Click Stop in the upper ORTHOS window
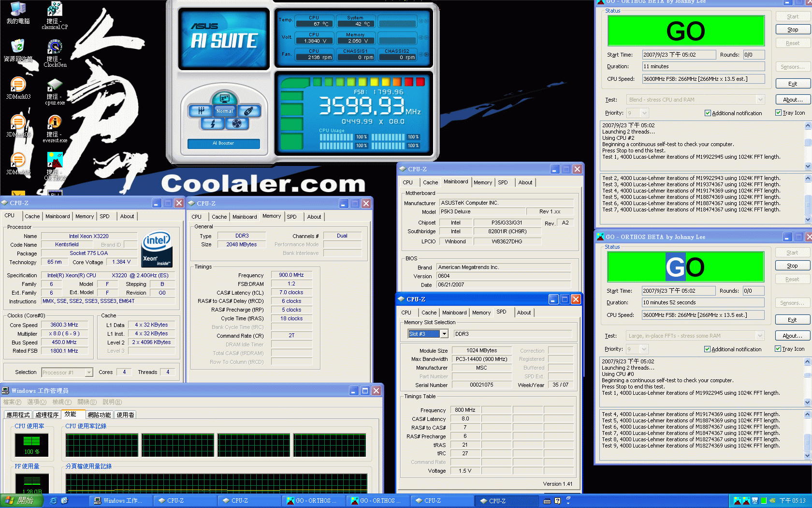The height and width of the screenshot is (508, 812). pos(793,30)
